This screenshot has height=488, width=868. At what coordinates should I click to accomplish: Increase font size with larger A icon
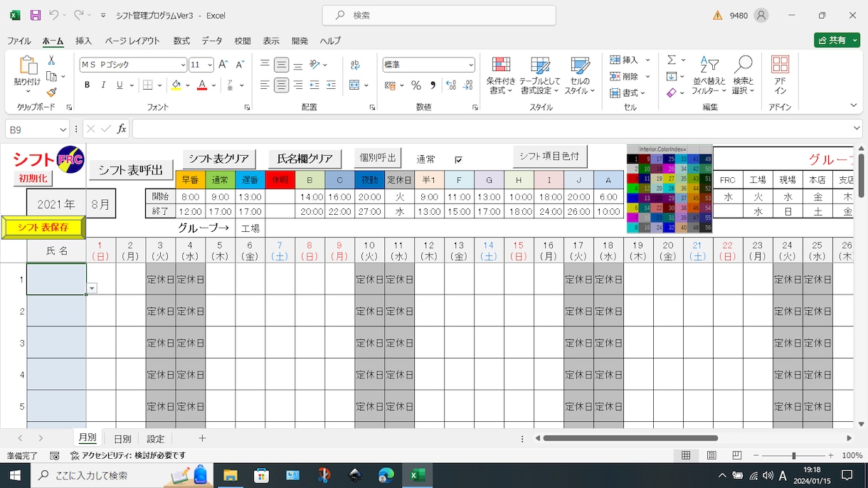pyautogui.click(x=223, y=64)
